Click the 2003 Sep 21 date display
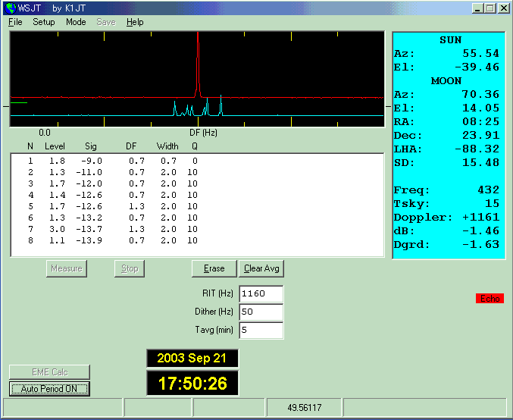The image size is (513, 420). pyautogui.click(x=192, y=358)
